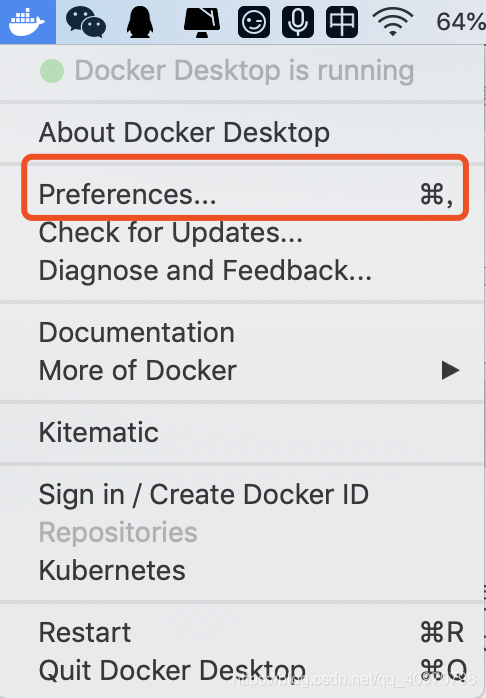Image resolution: width=486 pixels, height=698 pixels.
Task: Expand the More of Docker submenu arrow
Action: coord(450,370)
